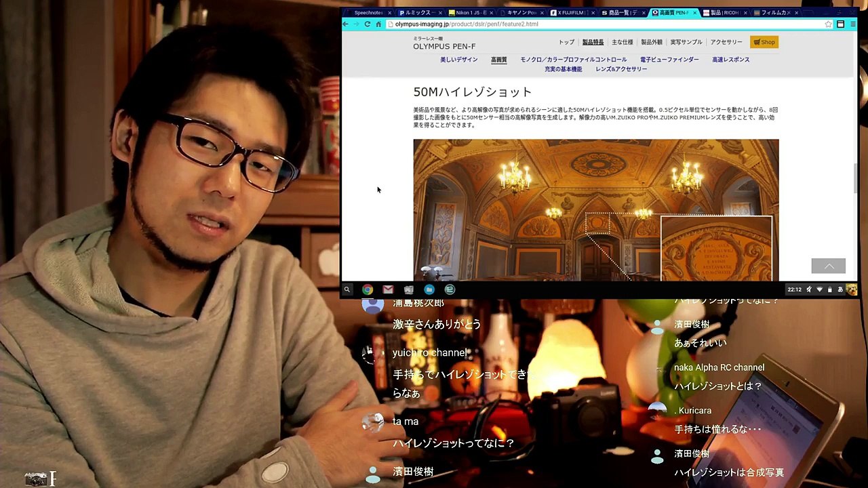The width and height of the screenshot is (868, 488).
Task: Click the browser forward arrow
Action: [x=356, y=24]
